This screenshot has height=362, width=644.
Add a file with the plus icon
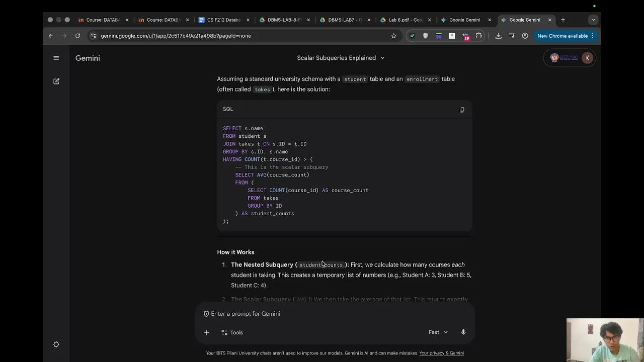pos(206,332)
